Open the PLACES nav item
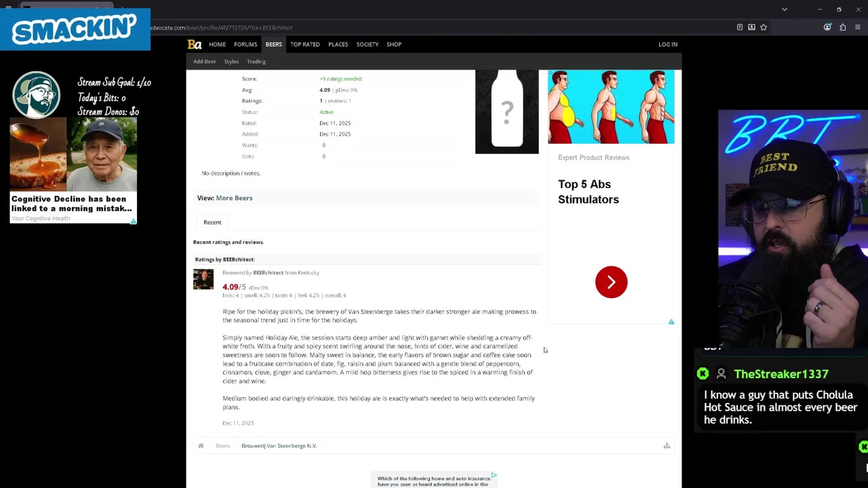The width and height of the screenshot is (868, 488). click(x=338, y=45)
